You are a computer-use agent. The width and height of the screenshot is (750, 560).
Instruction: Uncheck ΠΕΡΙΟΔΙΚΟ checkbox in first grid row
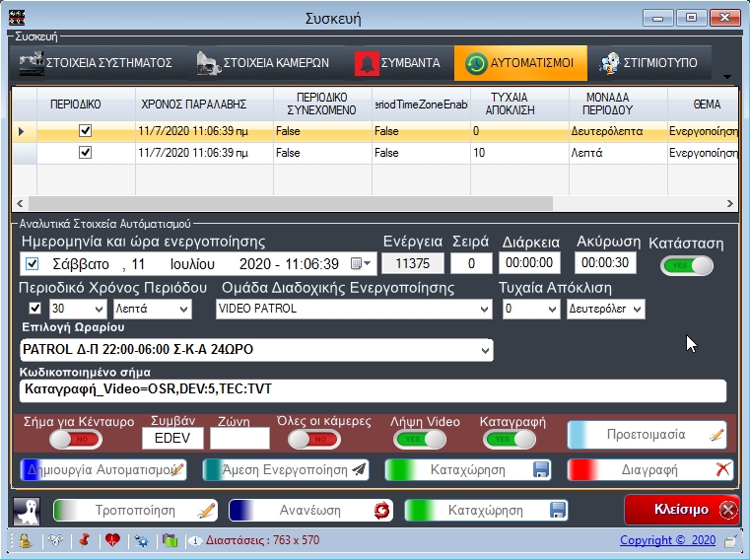pos(85,130)
